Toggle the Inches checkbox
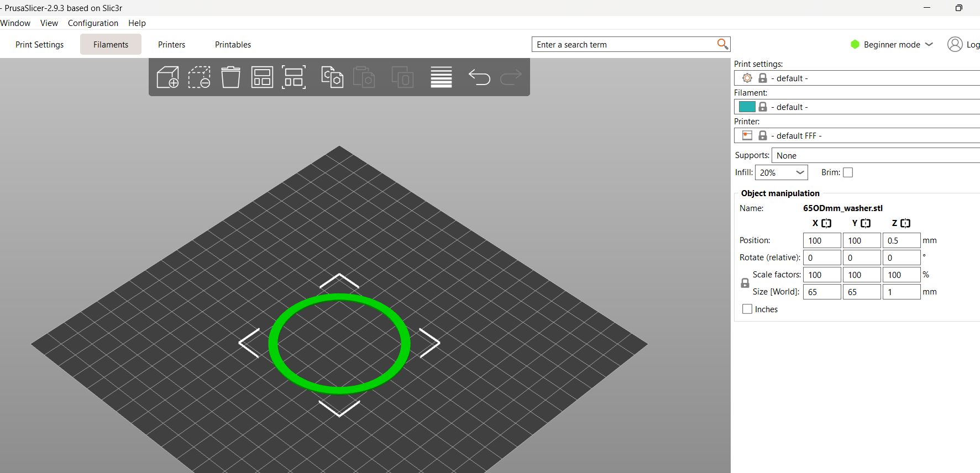This screenshot has height=473, width=980. pyautogui.click(x=747, y=309)
